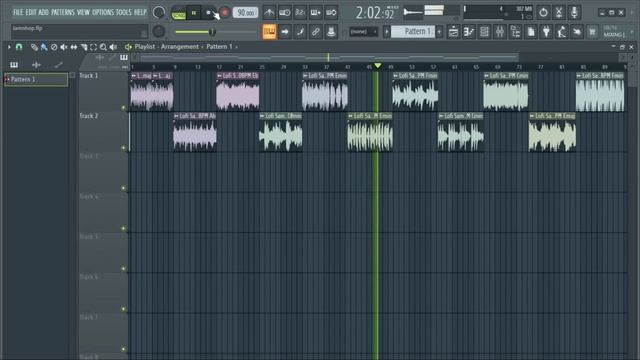Show patterns piano icon in picker panel
The image size is (640, 360).
[x=14, y=64]
